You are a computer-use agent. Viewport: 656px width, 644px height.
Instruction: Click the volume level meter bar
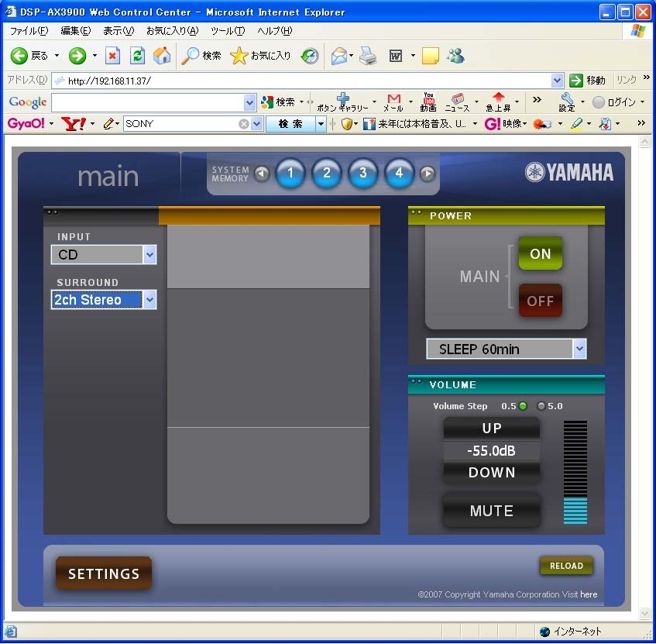(575, 472)
